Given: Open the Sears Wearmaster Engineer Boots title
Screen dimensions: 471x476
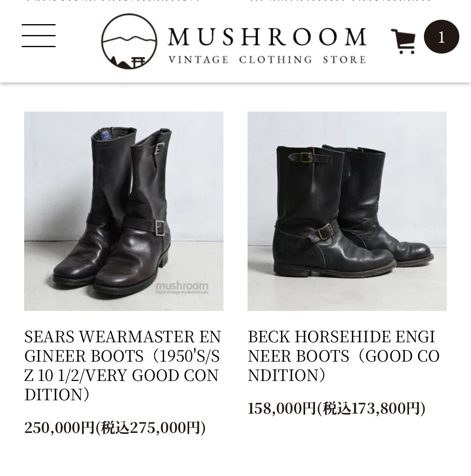Looking at the screenshot, I should tap(123, 366).
